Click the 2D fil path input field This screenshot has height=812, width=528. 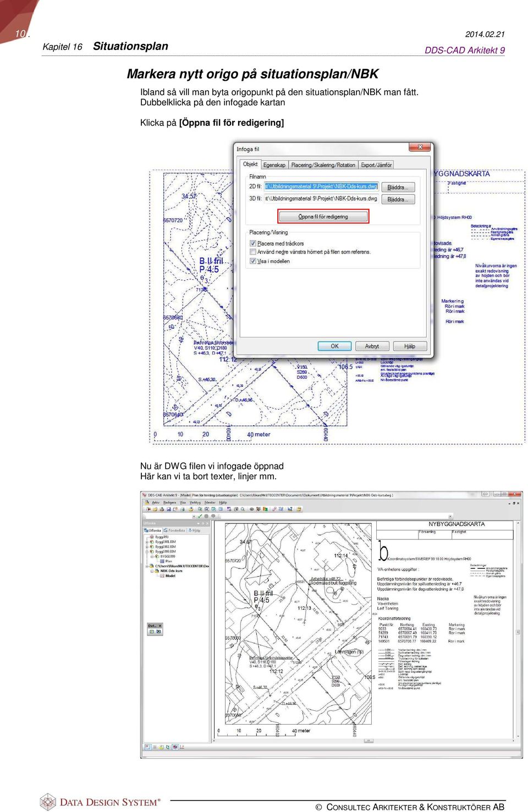(x=321, y=186)
